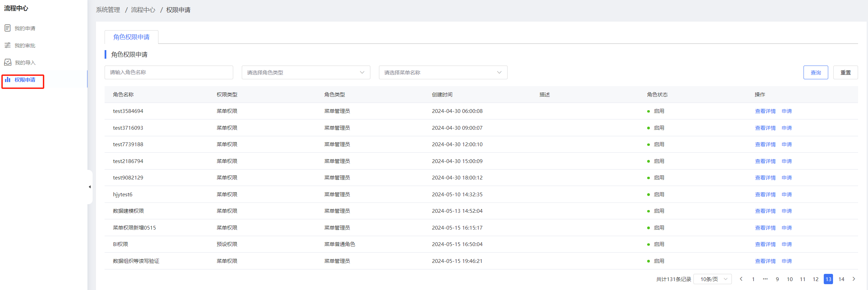Viewport: 868px width, 290px height.
Task: Go to previous page arrow
Action: coord(741,279)
